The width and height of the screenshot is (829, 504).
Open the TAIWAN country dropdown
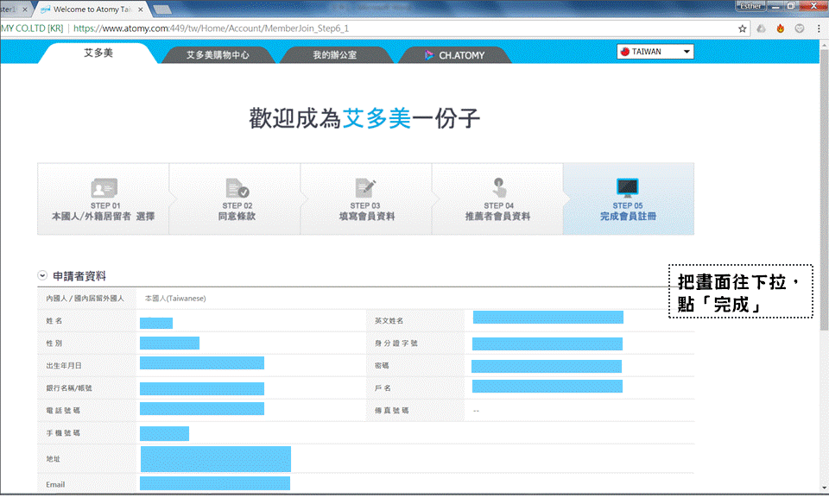655,52
